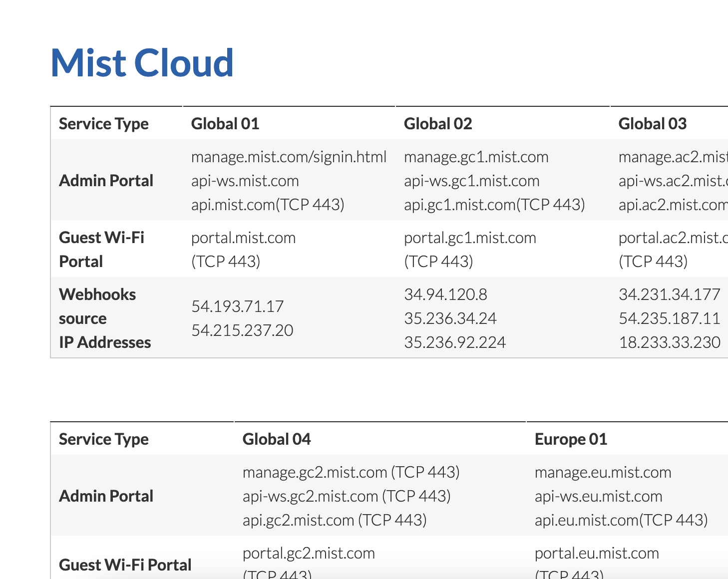Click "(TCP 443)" under portal.gc1.mist.com
The height and width of the screenshot is (579, 728).
point(438,262)
